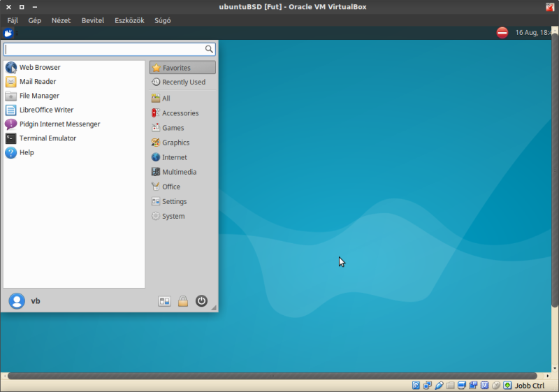Open the Fájl menu
559x392 pixels.
[x=13, y=21]
